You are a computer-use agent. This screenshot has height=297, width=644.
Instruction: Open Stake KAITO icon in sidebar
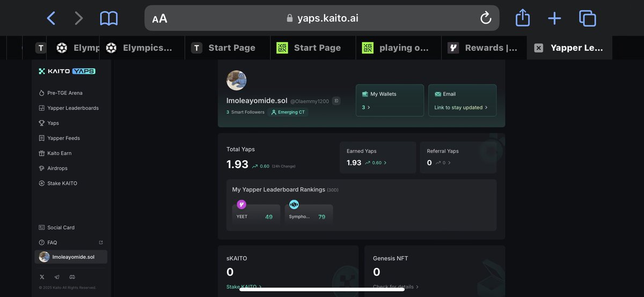42,183
